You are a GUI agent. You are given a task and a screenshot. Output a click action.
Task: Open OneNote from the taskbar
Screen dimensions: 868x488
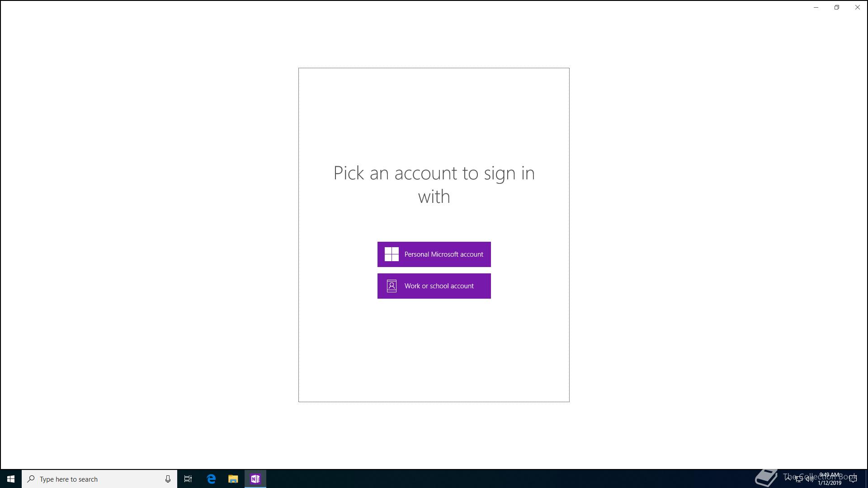tap(255, 479)
